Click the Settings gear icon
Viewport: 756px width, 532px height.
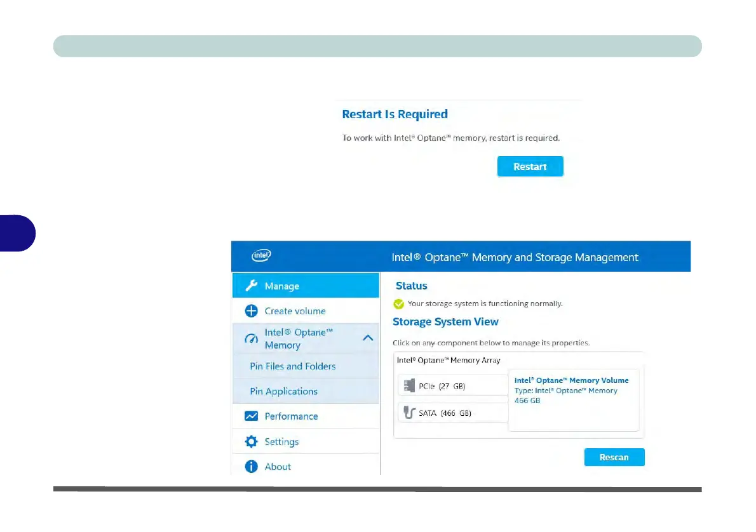pos(251,441)
